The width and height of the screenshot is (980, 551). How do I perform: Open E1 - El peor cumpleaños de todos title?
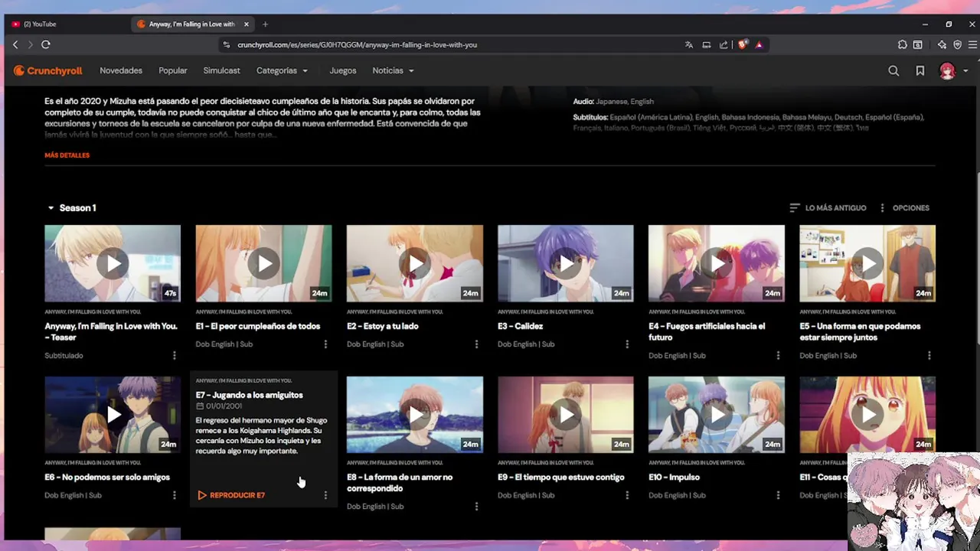[x=258, y=326]
